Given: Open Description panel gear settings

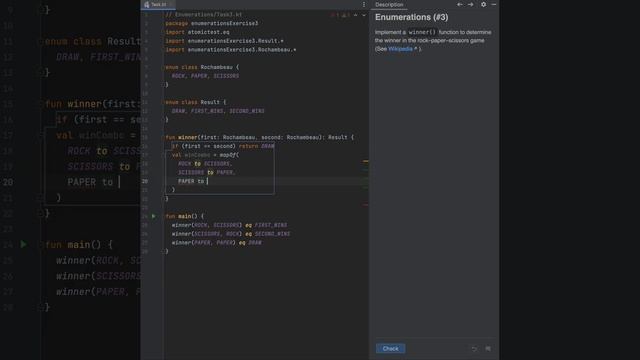Looking at the screenshot, I should click(483, 4).
